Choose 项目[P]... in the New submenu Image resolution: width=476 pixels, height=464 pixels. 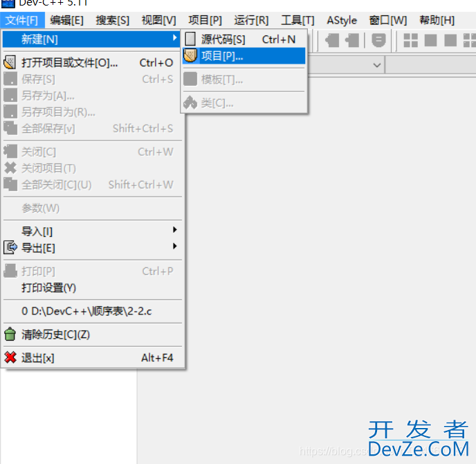click(x=244, y=56)
